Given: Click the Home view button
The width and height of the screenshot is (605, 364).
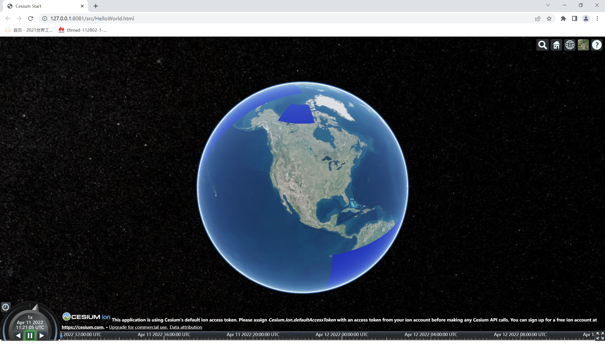Looking at the screenshot, I should (556, 45).
